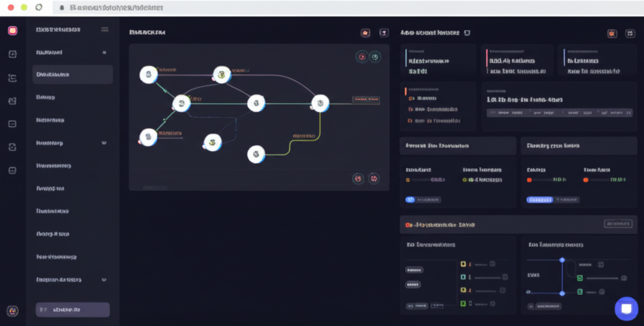644x326 pixels.
Task: Click the green circular icon at canvas top-right
Action: [x=375, y=57]
